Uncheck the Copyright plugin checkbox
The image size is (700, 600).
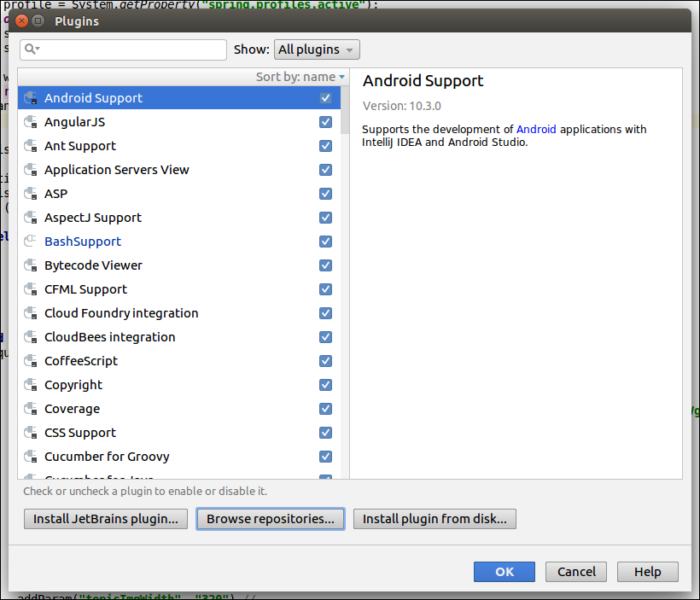pyautogui.click(x=325, y=384)
